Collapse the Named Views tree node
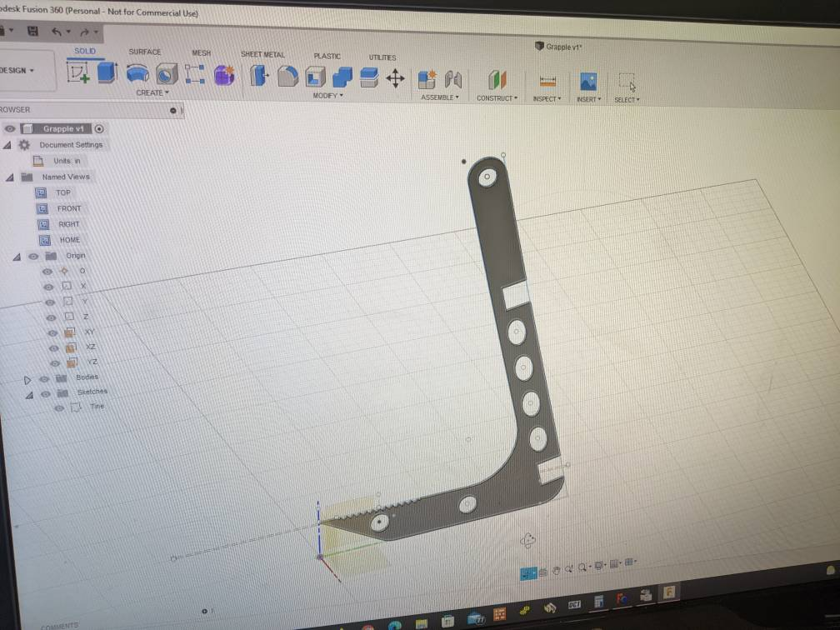840x630 pixels. (x=9, y=177)
